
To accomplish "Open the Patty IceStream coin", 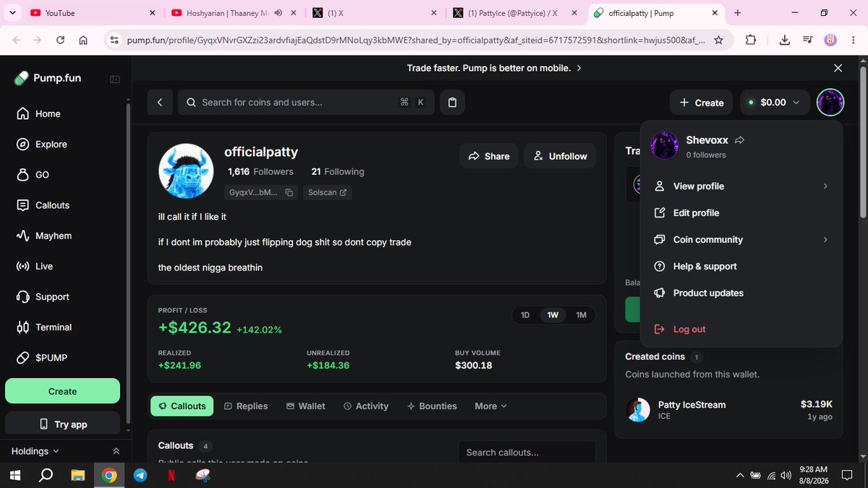I will click(728, 410).
